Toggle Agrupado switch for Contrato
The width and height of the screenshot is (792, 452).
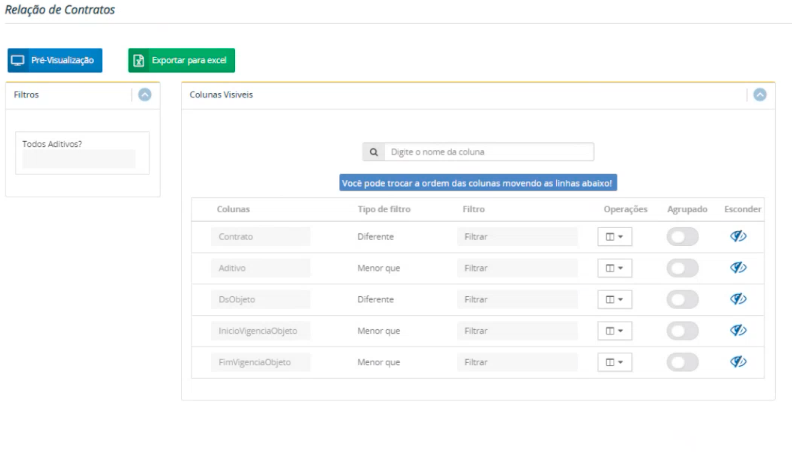[682, 237]
